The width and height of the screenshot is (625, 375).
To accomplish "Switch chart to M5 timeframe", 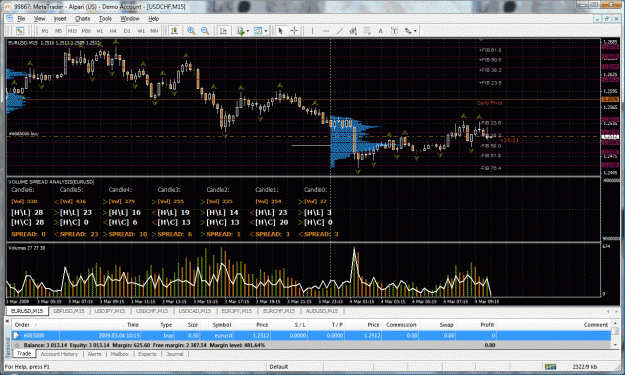I will tap(58, 31).
